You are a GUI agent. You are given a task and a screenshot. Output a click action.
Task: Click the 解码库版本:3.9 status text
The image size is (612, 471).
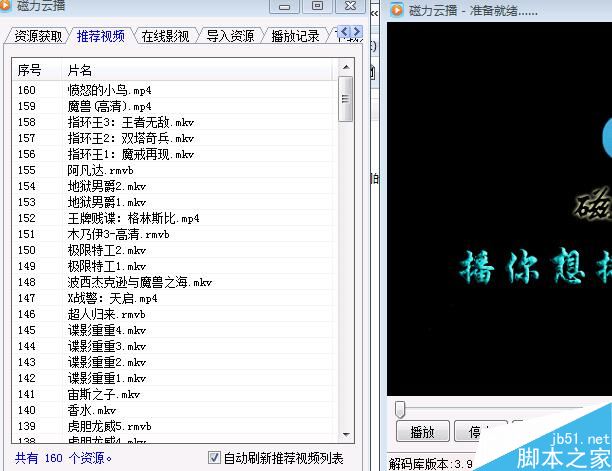coord(431,464)
